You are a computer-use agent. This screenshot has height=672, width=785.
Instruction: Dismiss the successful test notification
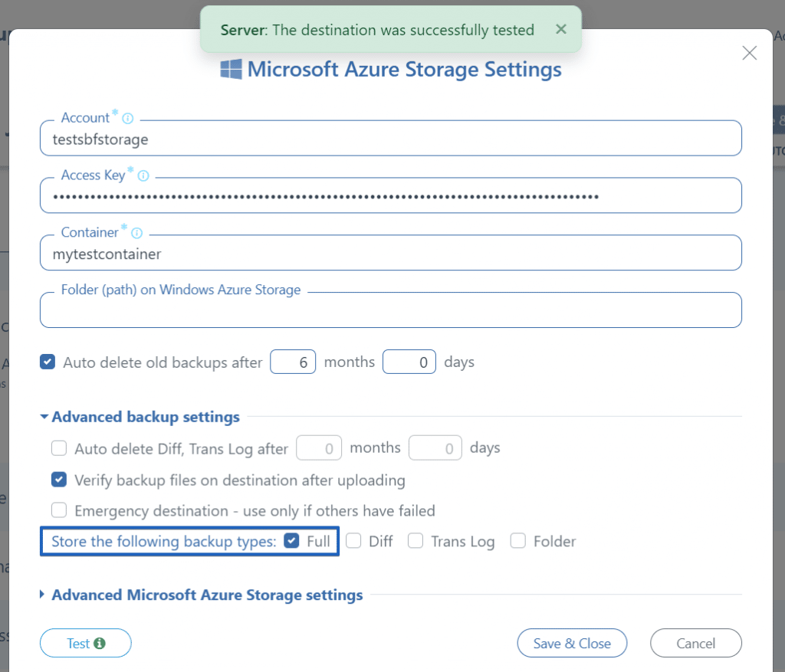560,29
